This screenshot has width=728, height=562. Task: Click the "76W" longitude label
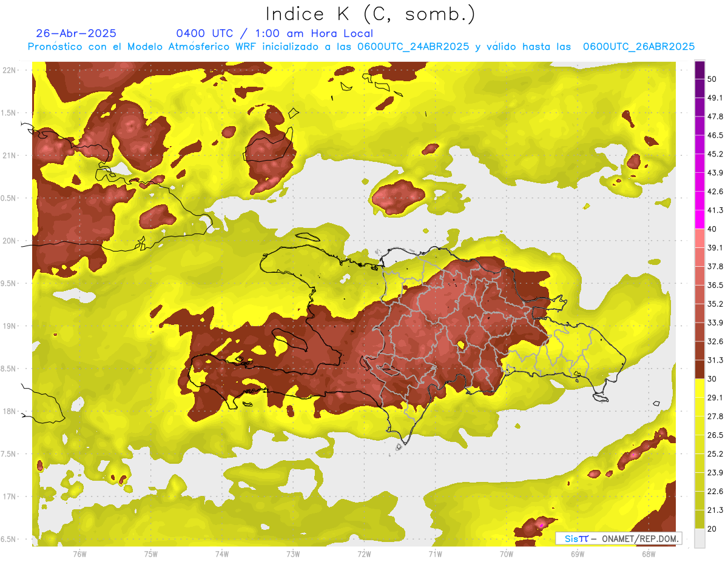click(x=79, y=554)
